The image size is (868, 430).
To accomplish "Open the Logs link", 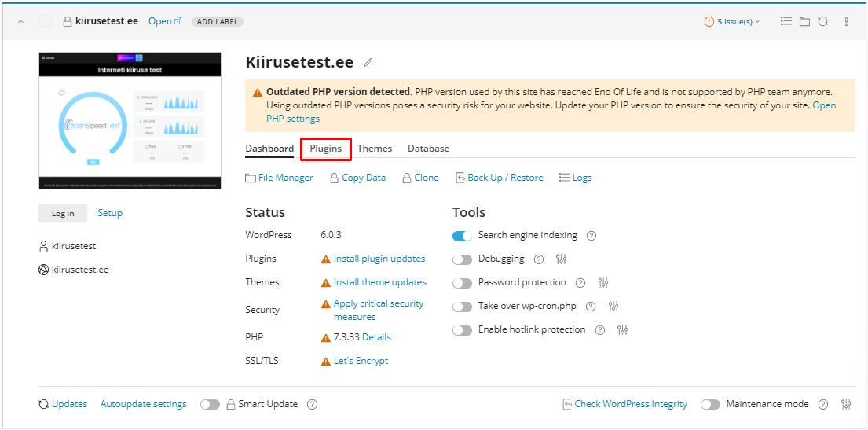I will click(x=575, y=178).
